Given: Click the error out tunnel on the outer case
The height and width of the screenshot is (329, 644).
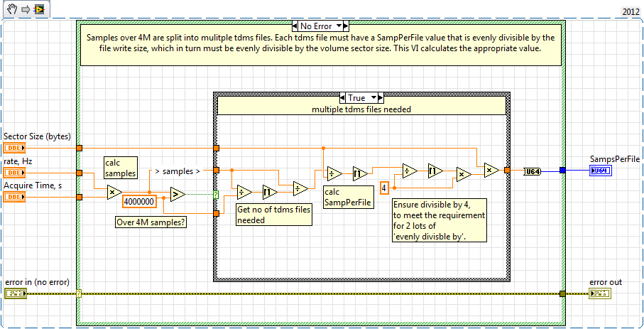Looking at the screenshot, I should coord(562,293).
